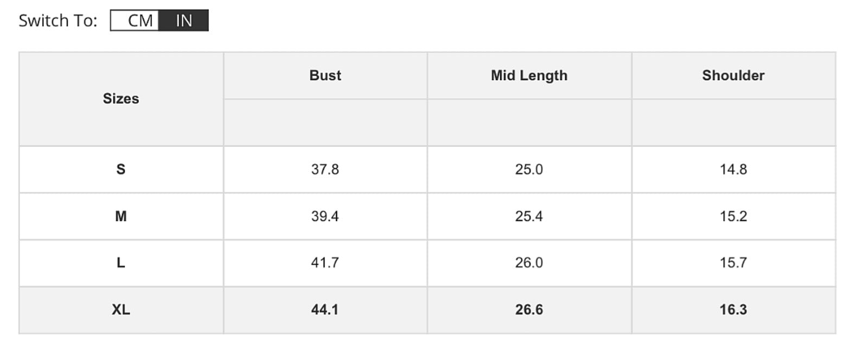
Task: Select the S size row label
Action: click(x=121, y=169)
